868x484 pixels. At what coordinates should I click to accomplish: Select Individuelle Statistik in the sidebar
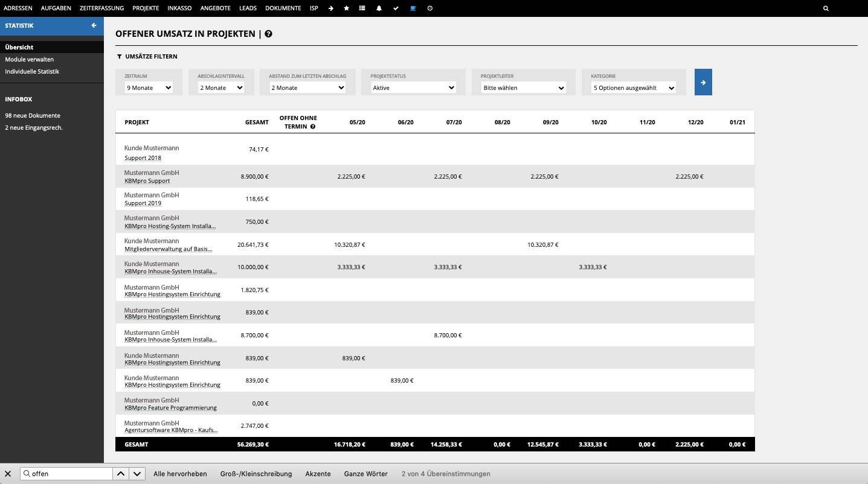(x=33, y=71)
